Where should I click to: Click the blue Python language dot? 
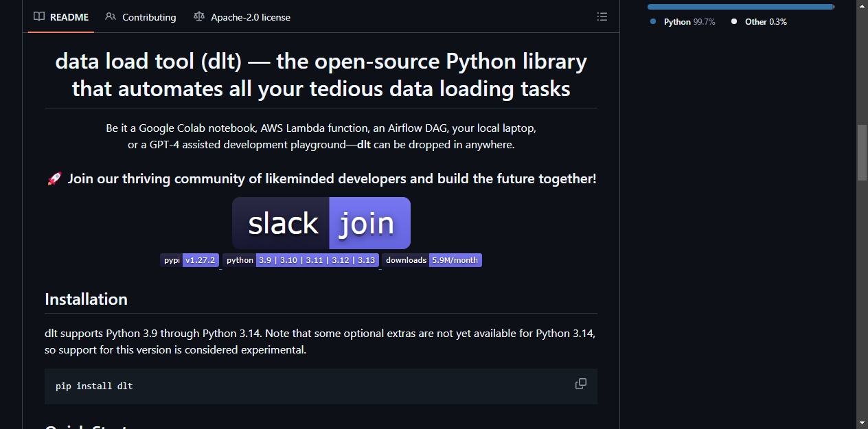(x=653, y=22)
